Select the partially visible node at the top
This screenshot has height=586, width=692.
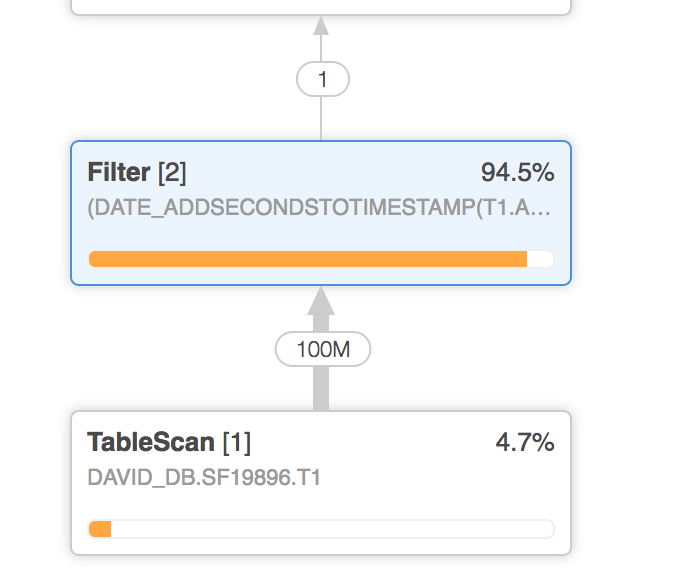tap(320, 6)
